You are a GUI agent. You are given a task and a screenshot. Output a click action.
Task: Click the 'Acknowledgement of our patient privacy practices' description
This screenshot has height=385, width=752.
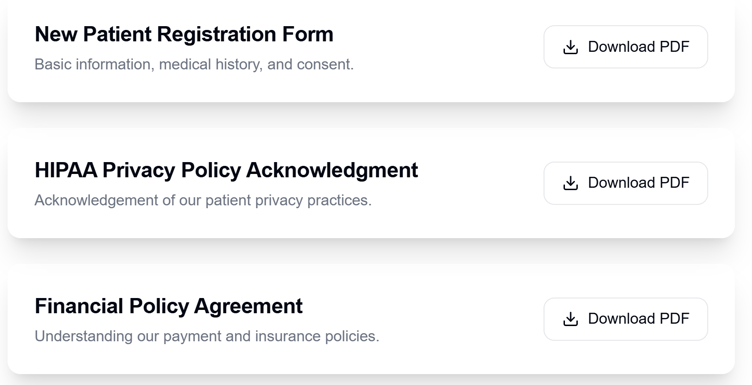tap(203, 200)
